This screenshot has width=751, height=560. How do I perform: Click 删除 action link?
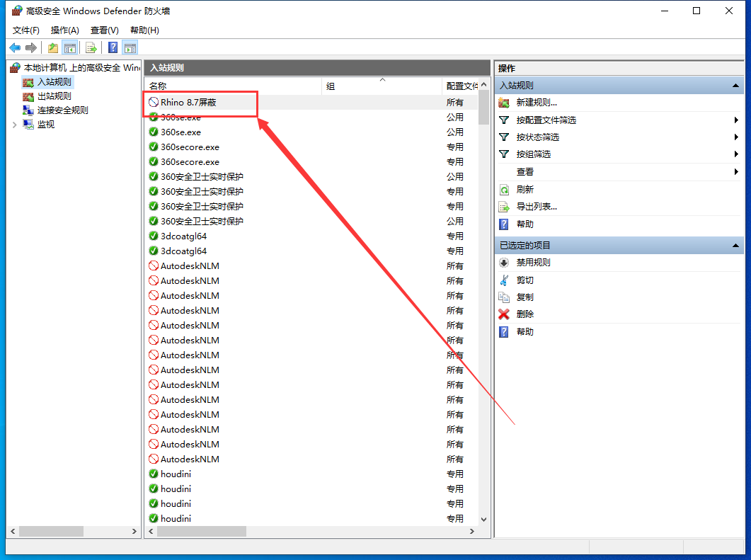(525, 314)
